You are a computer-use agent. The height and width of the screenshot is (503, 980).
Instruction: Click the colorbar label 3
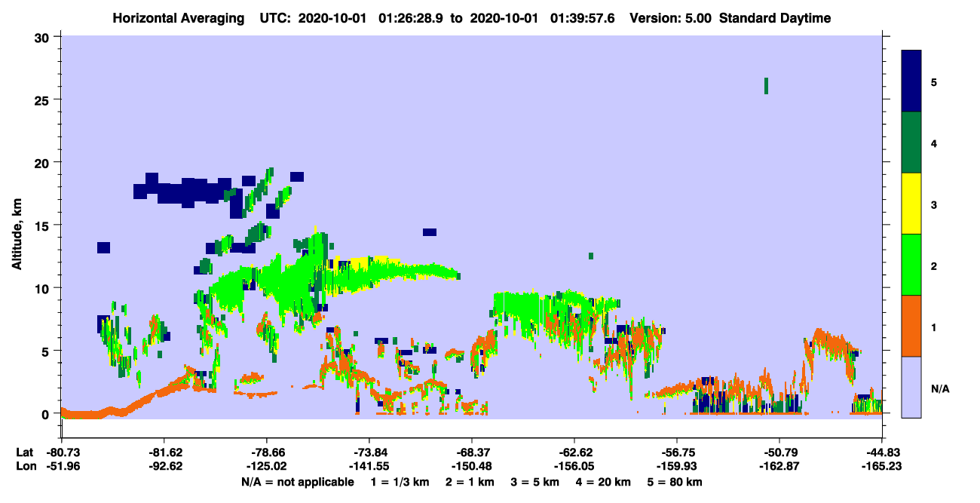(x=934, y=204)
